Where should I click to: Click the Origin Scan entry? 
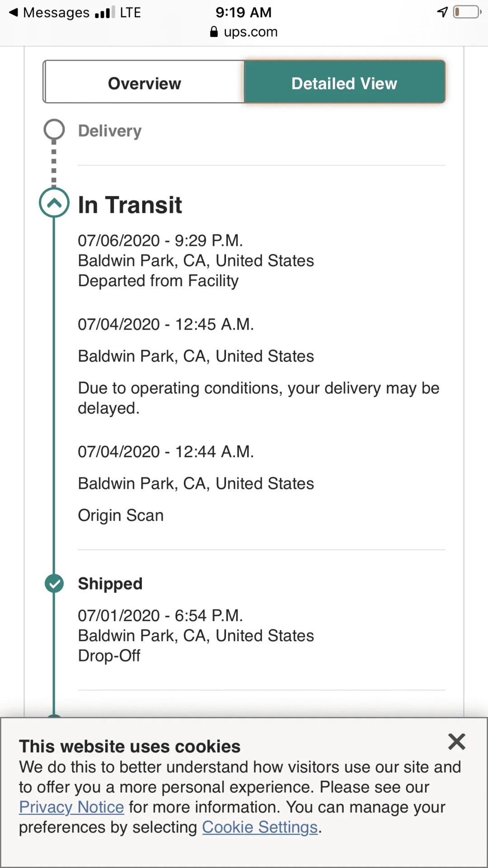click(x=121, y=515)
